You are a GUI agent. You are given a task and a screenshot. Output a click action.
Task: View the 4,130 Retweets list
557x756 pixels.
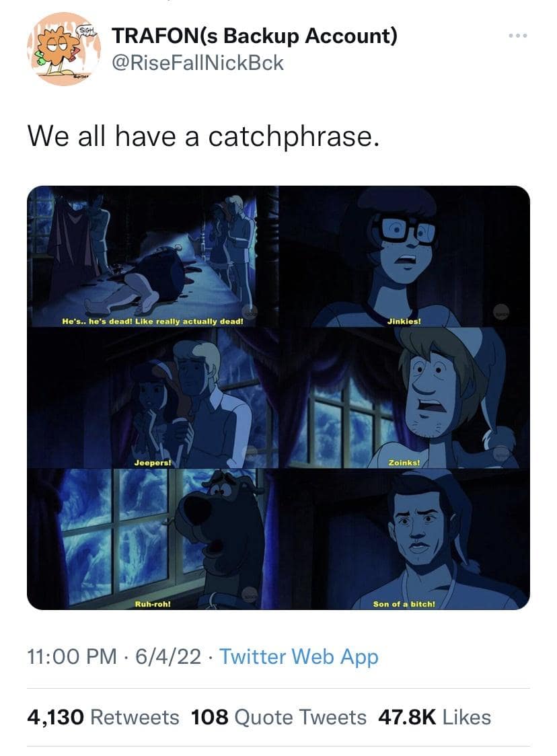click(x=103, y=717)
